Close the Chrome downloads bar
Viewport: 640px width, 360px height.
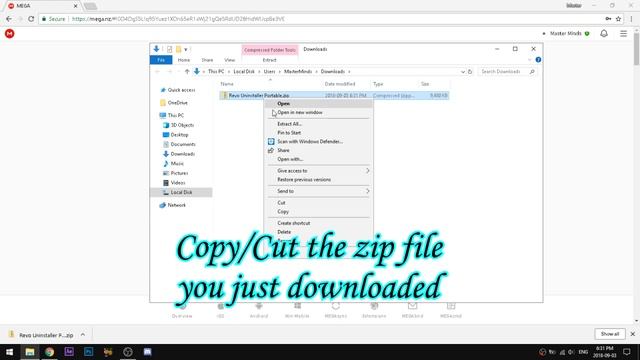point(633,334)
